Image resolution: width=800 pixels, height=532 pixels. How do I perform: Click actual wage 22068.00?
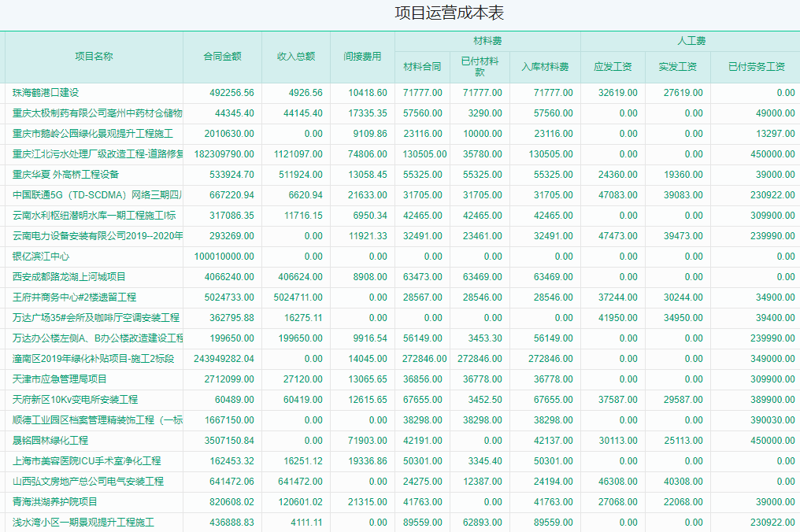point(683,502)
